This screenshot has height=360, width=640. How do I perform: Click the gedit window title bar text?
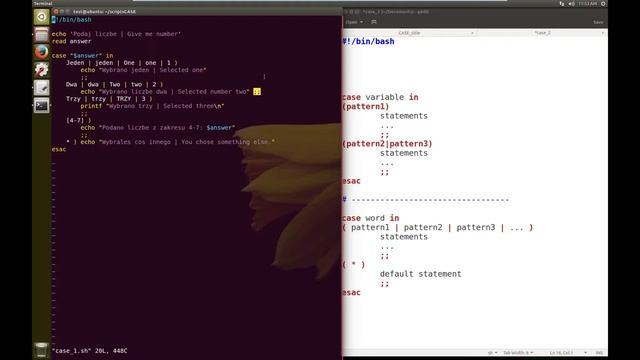pyautogui.click(x=396, y=11)
